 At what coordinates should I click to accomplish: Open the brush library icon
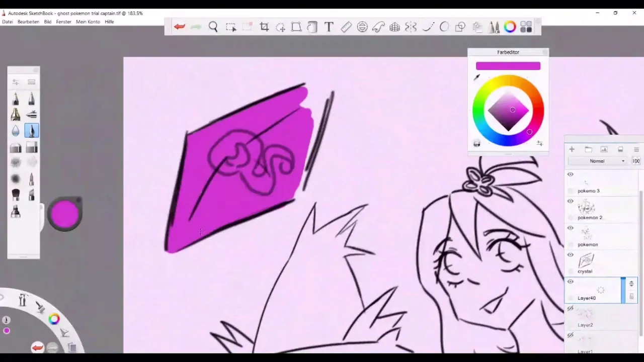pyautogui.click(x=31, y=82)
